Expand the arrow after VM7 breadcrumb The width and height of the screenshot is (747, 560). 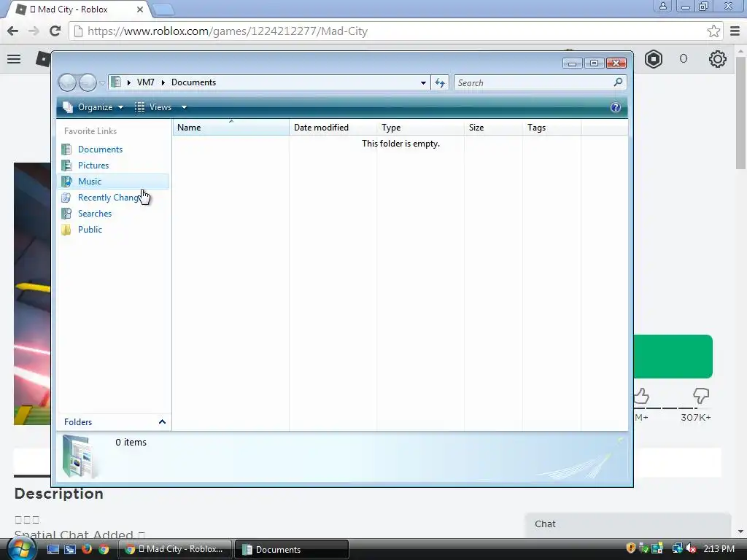pos(163,83)
